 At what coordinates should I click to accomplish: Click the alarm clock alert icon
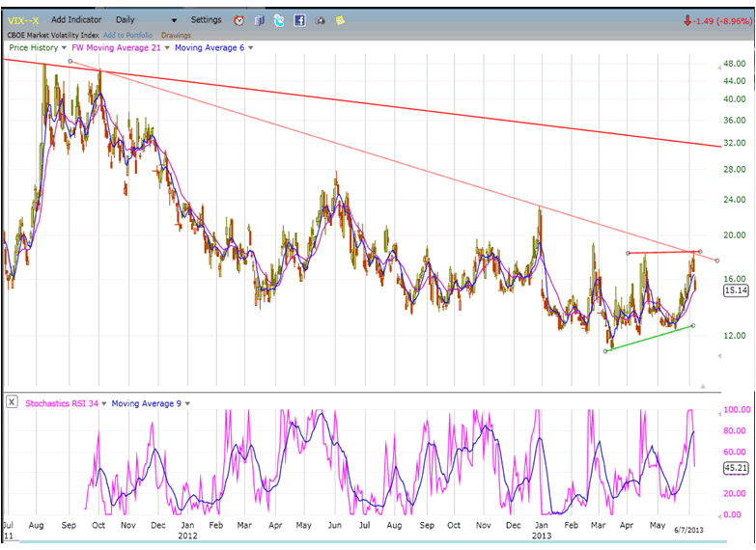pyautogui.click(x=238, y=20)
